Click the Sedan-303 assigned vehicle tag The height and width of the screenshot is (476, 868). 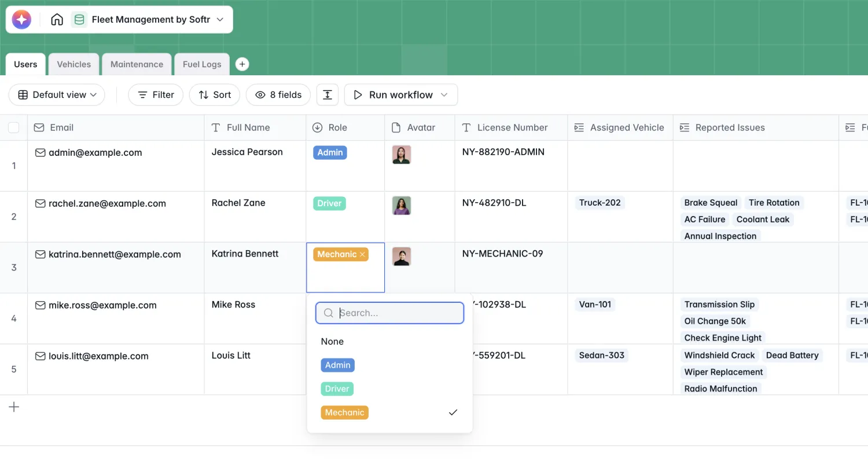click(x=602, y=356)
